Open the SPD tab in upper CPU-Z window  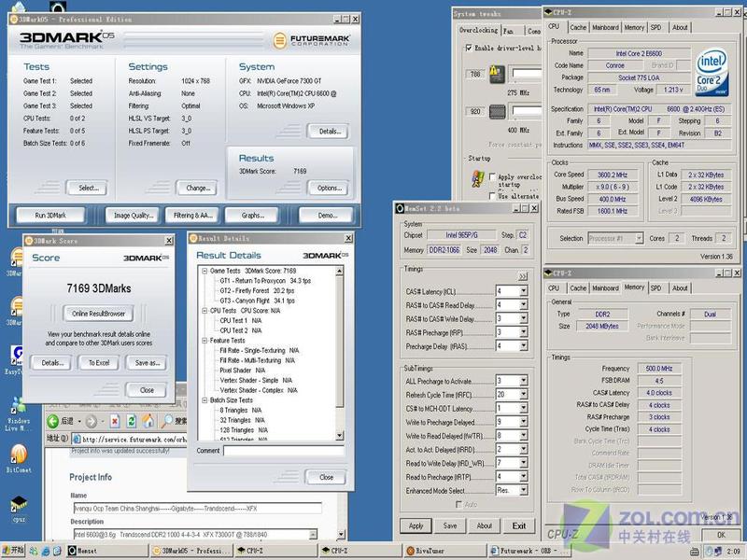(656, 28)
